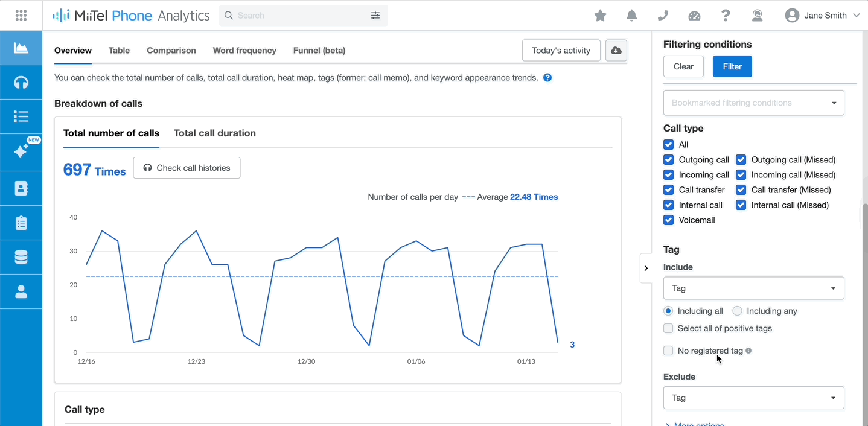
Task: Select the Including any radio button
Action: [x=737, y=311]
